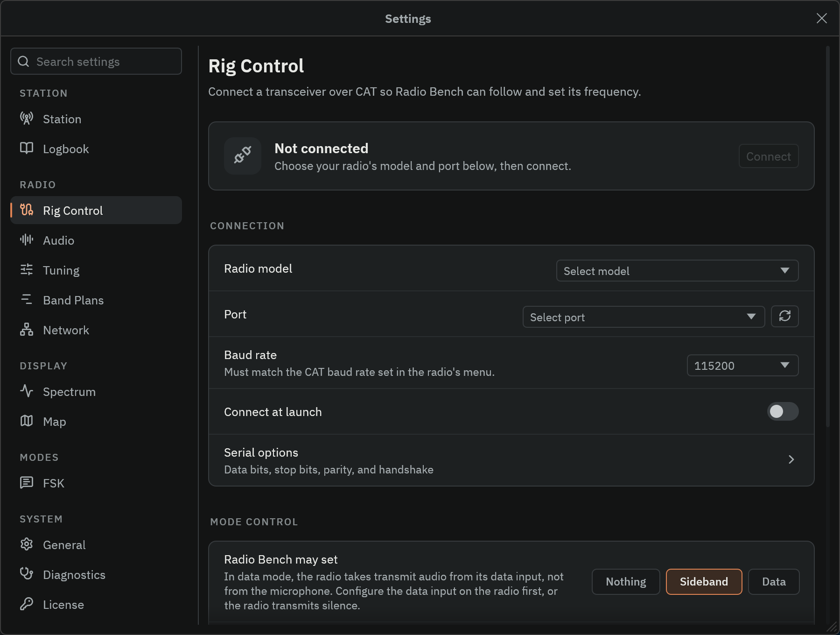Click the Spectrum activity line icon
Screen dimensions: 840x635
27,391
